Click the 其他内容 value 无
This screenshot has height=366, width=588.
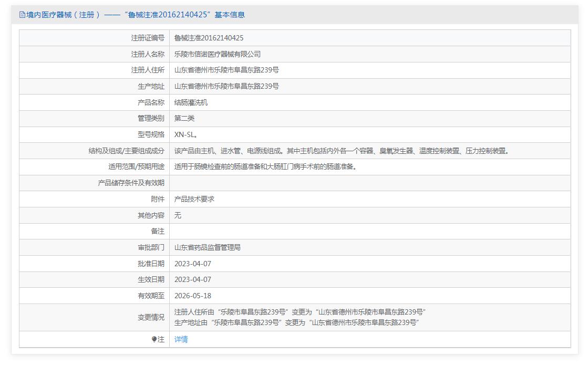click(x=178, y=215)
